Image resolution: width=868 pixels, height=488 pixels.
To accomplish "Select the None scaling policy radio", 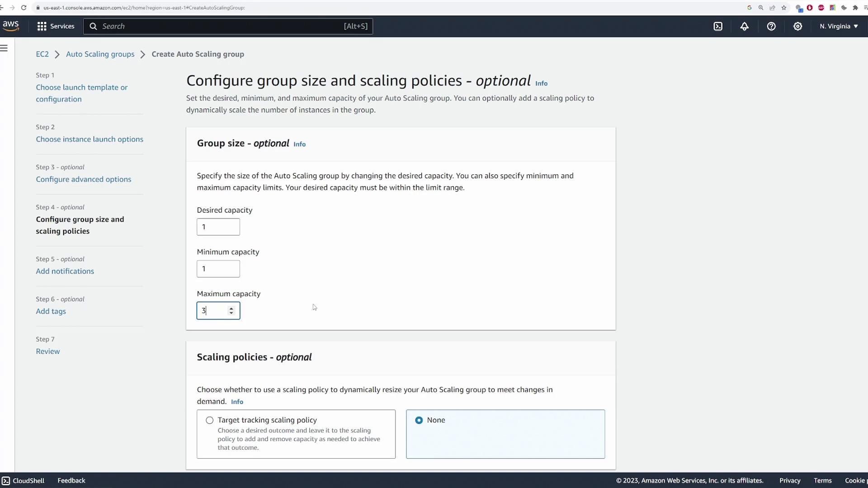I will pyautogui.click(x=419, y=420).
